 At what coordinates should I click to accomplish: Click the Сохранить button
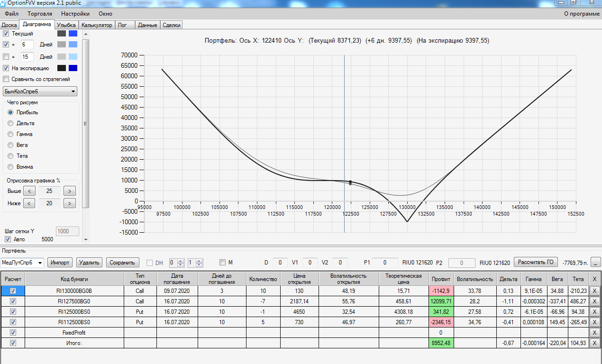[x=122, y=263]
